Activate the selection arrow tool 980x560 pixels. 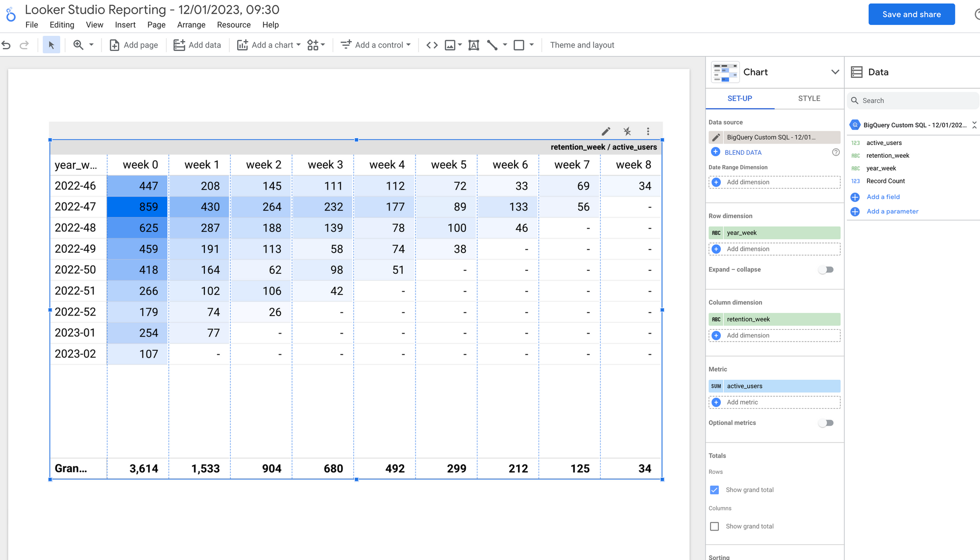tap(51, 45)
